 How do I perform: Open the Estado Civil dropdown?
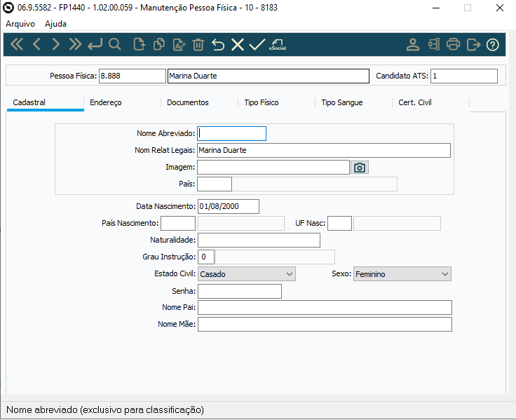pos(247,274)
